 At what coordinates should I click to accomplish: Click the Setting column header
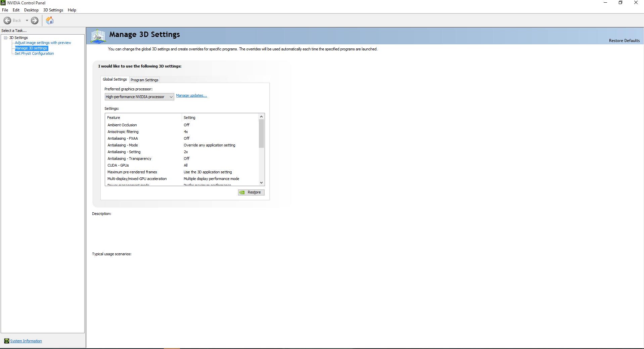click(220, 118)
